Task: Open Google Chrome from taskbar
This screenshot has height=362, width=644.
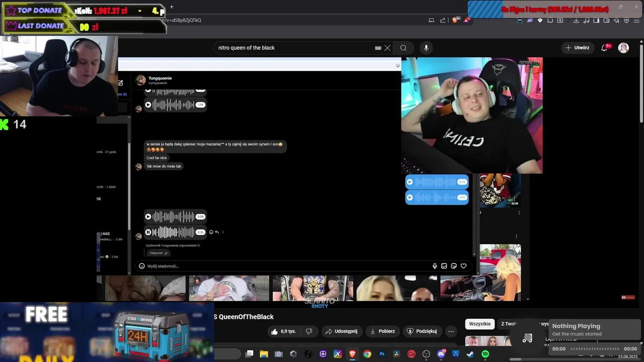Action: tap(367, 354)
